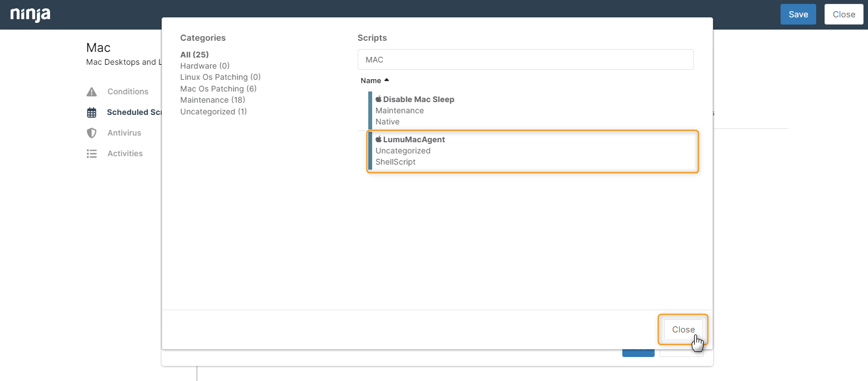
Task: Click the Activities list icon
Action: 92,153
